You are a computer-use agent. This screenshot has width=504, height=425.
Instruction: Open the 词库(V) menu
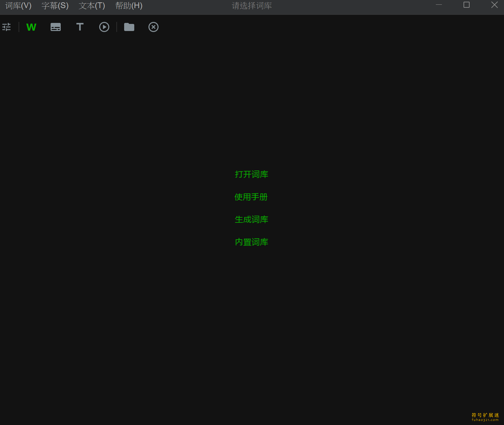19,6
